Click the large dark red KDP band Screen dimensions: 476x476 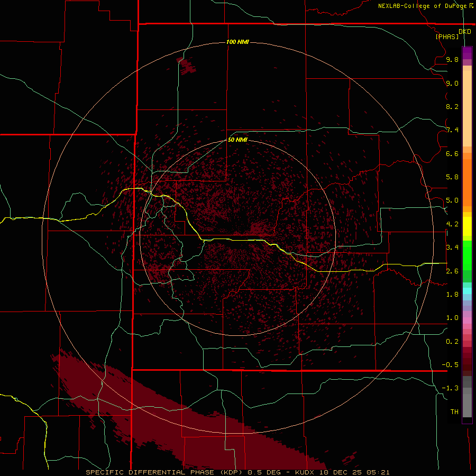tap(182, 422)
